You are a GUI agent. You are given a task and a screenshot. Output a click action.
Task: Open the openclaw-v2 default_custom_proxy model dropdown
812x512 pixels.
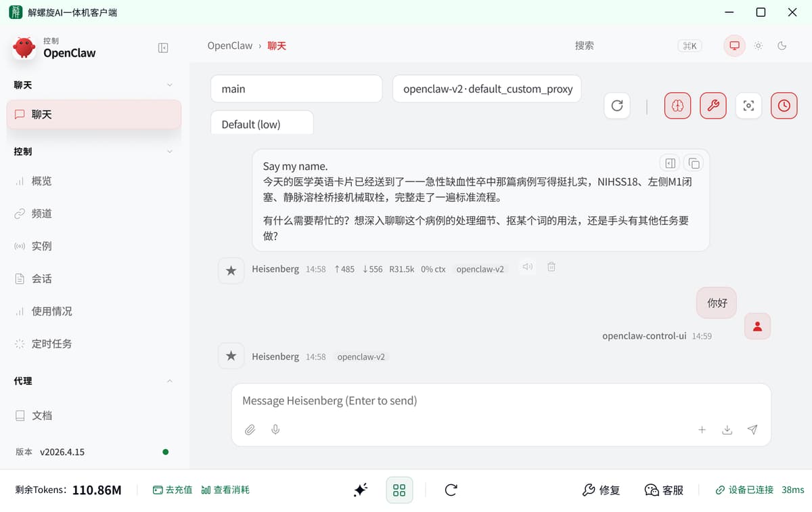click(487, 89)
